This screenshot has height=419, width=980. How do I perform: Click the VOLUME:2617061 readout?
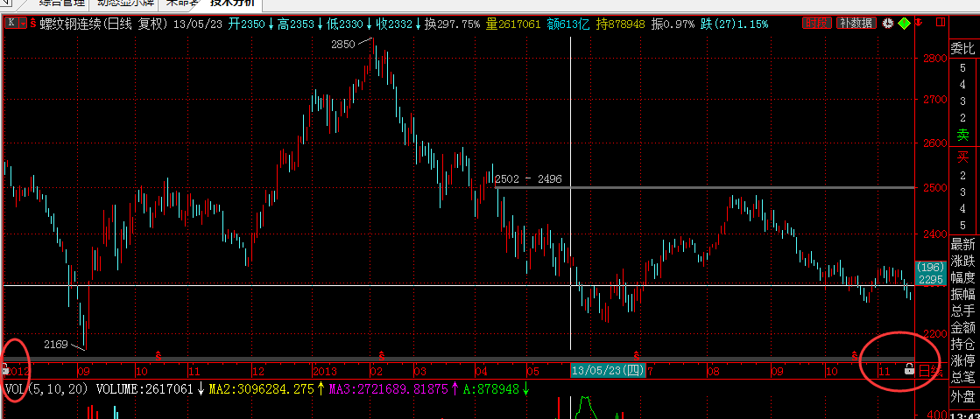pyautogui.click(x=145, y=389)
